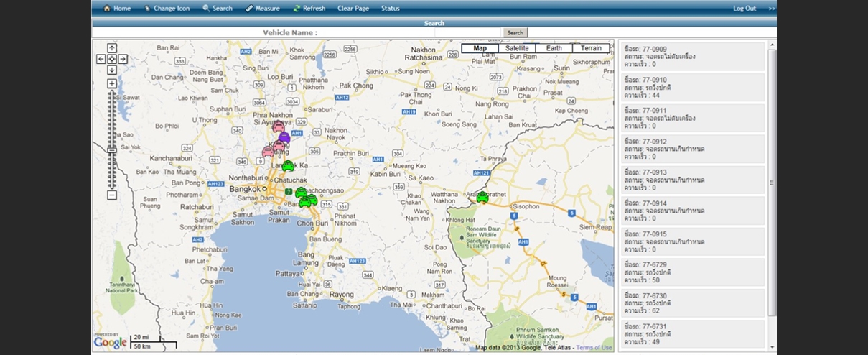Open the Status menu item

(391, 9)
